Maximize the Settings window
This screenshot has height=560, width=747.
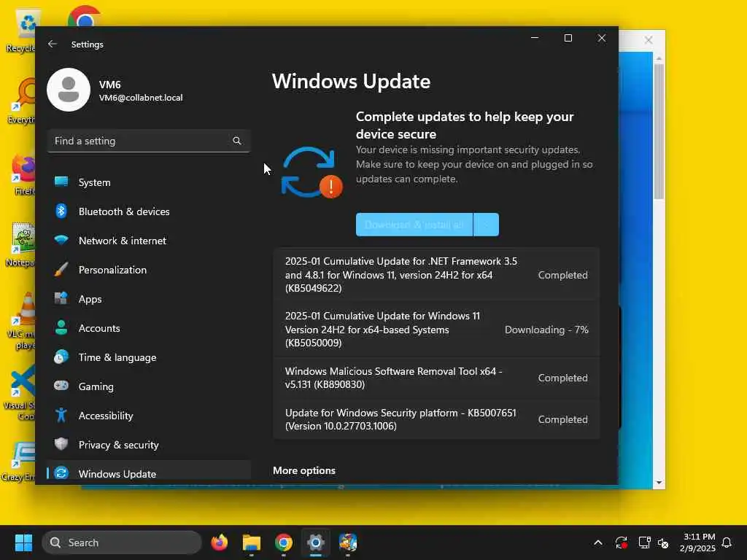(x=568, y=38)
